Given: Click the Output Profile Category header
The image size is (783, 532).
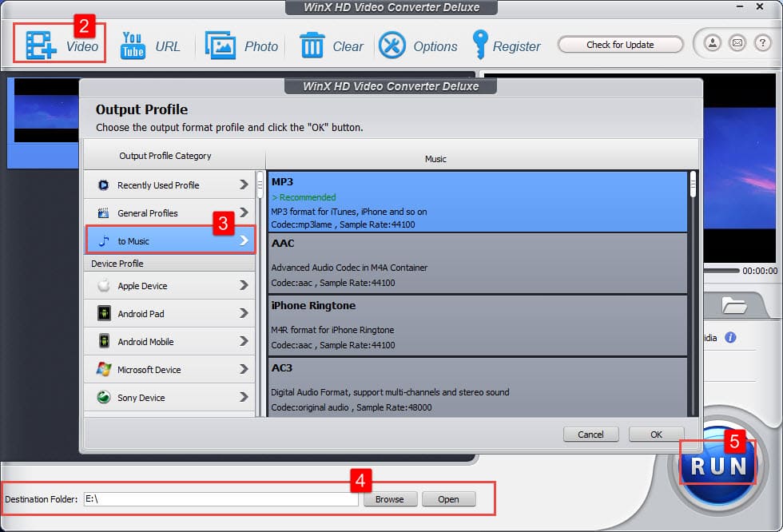Looking at the screenshot, I should [165, 156].
